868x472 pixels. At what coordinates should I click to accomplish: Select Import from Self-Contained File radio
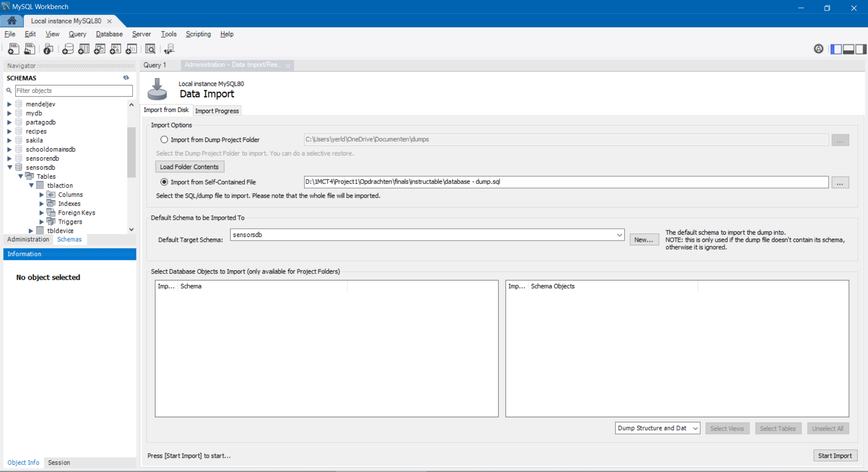click(x=164, y=182)
